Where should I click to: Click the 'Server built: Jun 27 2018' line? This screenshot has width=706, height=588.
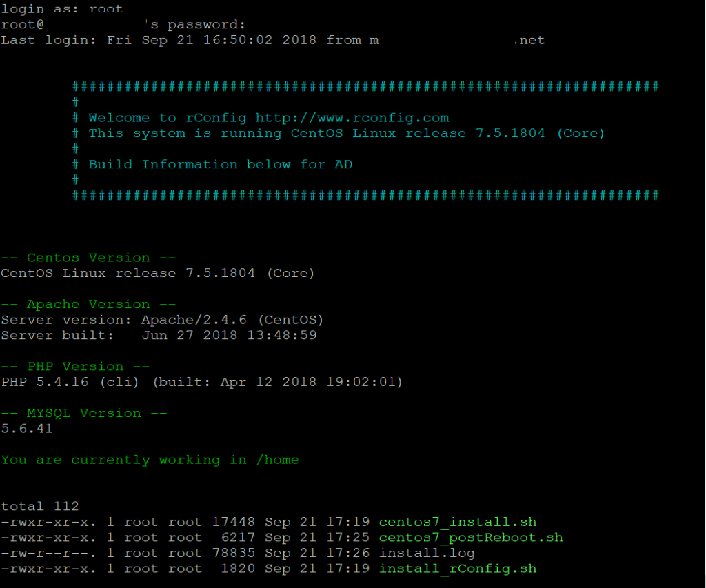coord(159,336)
